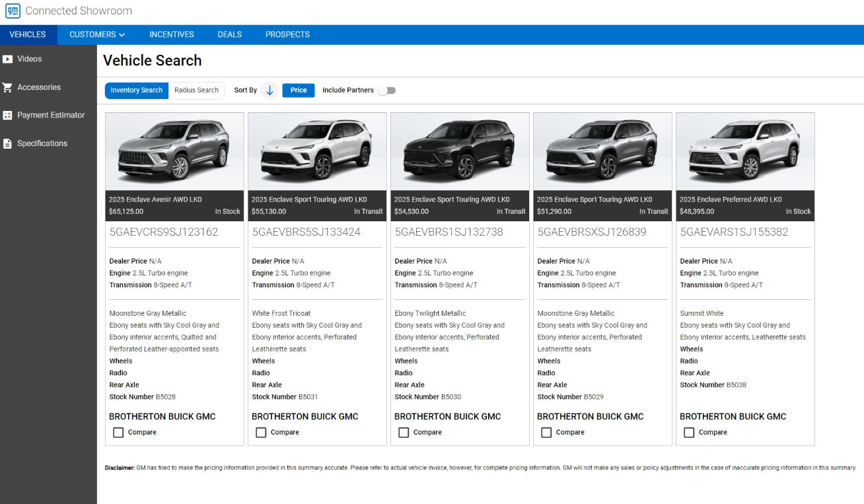Click the Accessories cart icon

point(8,87)
